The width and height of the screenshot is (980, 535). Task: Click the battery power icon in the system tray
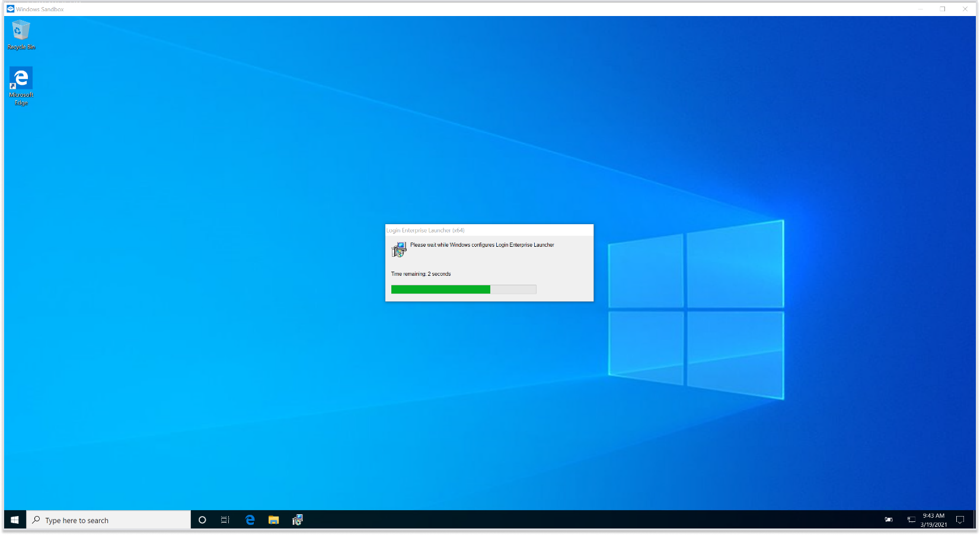click(x=889, y=520)
